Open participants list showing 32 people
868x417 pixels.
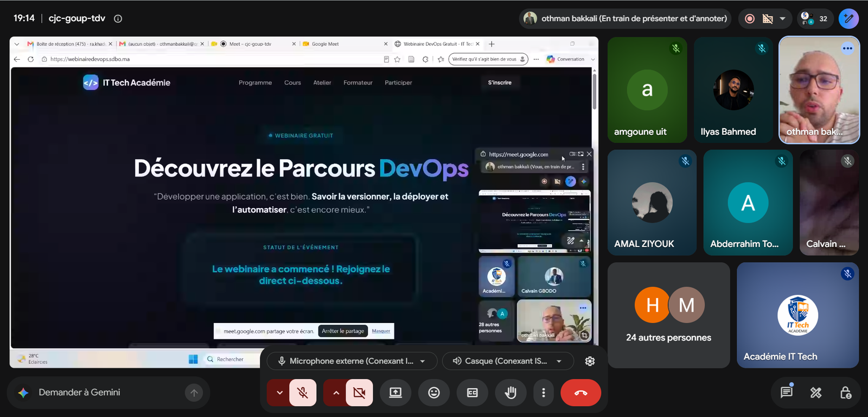coord(814,18)
